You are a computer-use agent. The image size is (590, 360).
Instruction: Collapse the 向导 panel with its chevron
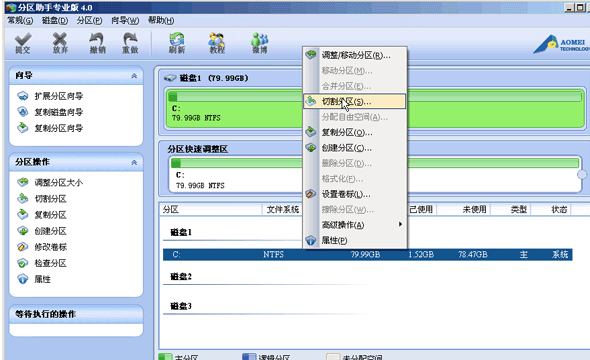[134, 76]
